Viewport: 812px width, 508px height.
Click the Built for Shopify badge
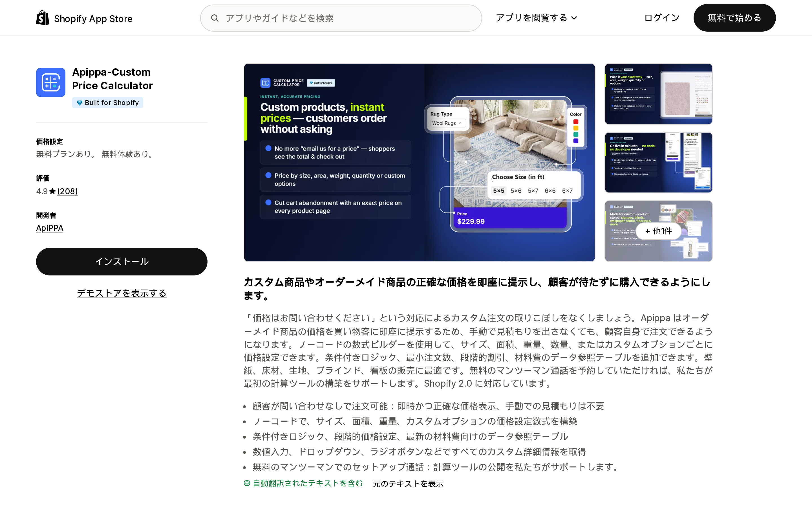(108, 103)
